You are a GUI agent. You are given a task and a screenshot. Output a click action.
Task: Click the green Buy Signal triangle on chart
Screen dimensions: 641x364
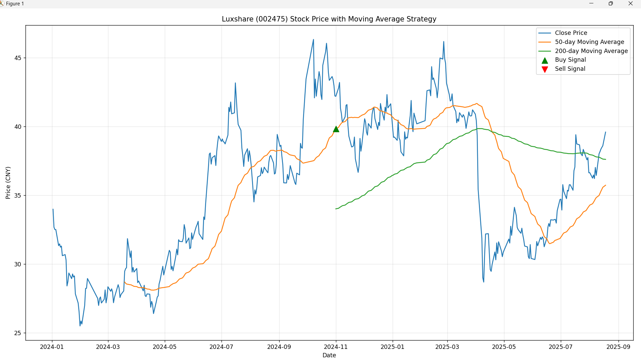[336, 129]
